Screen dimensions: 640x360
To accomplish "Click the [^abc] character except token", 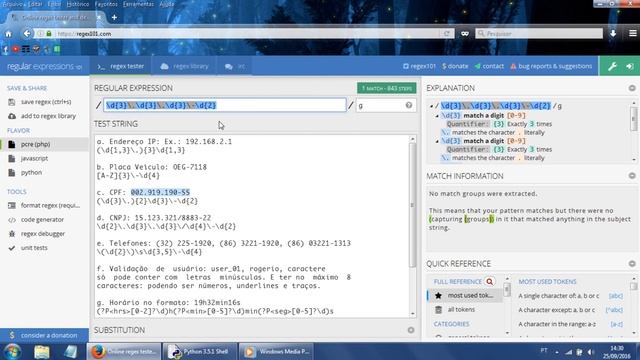I will coord(614,310).
